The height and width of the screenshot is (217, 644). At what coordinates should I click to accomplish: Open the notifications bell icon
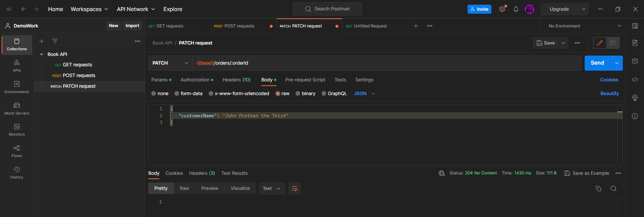516,9
